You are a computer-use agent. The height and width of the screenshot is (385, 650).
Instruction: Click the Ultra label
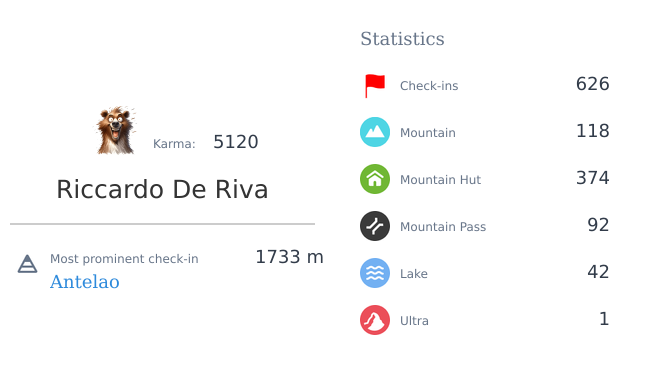coord(414,321)
